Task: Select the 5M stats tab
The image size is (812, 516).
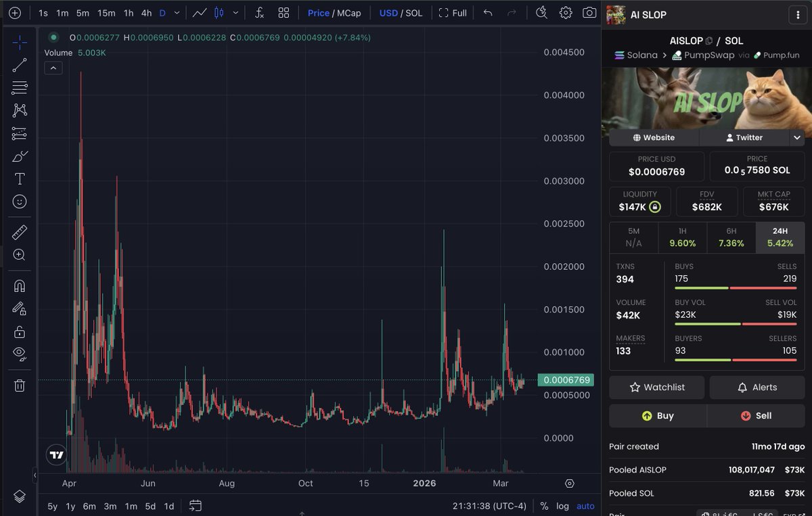Action: (x=634, y=237)
